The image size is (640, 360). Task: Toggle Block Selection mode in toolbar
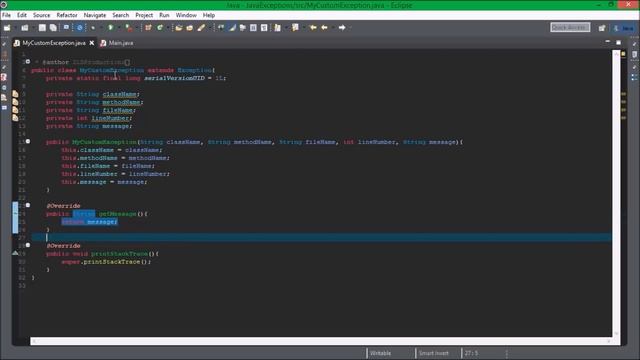[253, 28]
